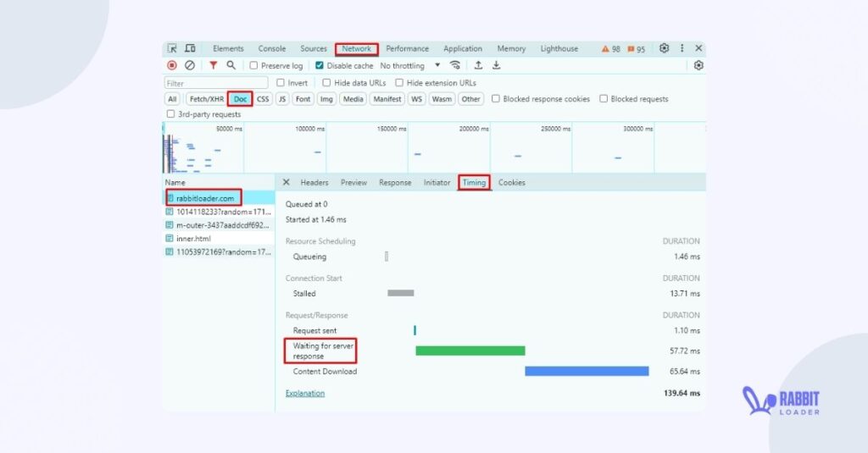Image resolution: width=868 pixels, height=453 pixels.
Task: Activate the inspect element picker icon
Action: coord(172,48)
